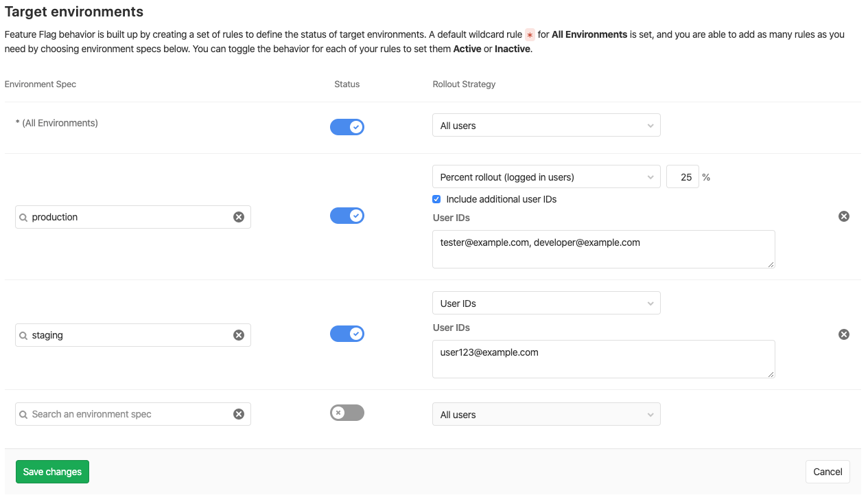Clear the empty environment spec search field
The image size is (868, 504).
pyautogui.click(x=238, y=414)
